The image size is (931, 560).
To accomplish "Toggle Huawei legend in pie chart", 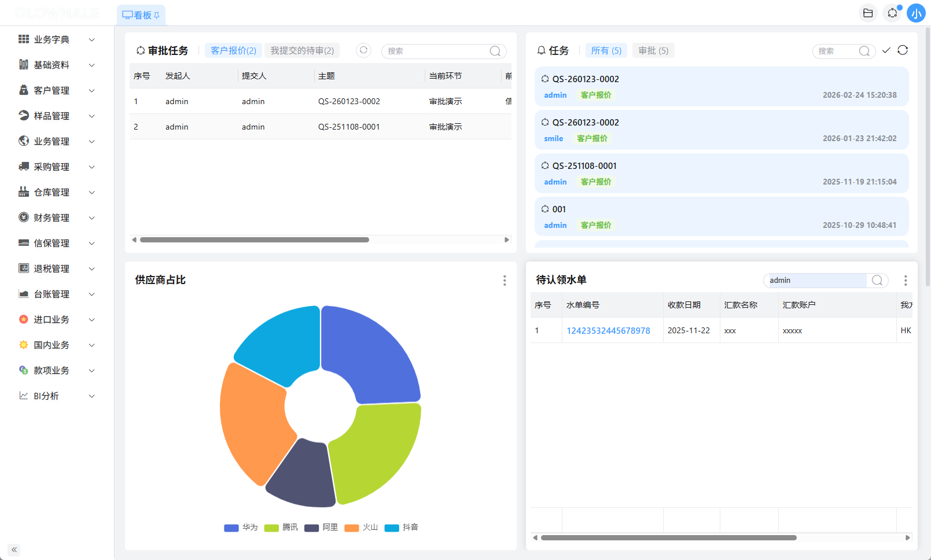I will click(241, 528).
